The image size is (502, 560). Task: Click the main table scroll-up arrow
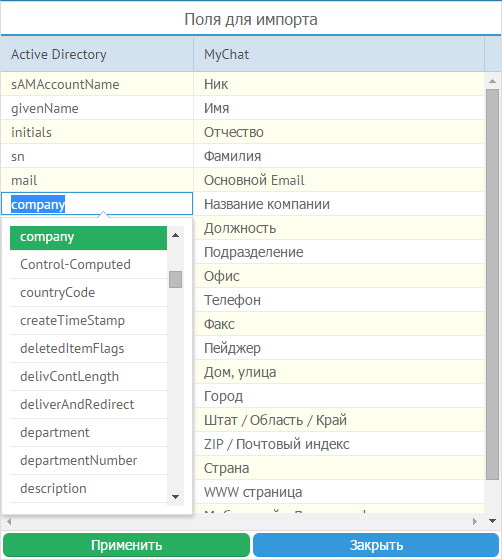click(492, 81)
